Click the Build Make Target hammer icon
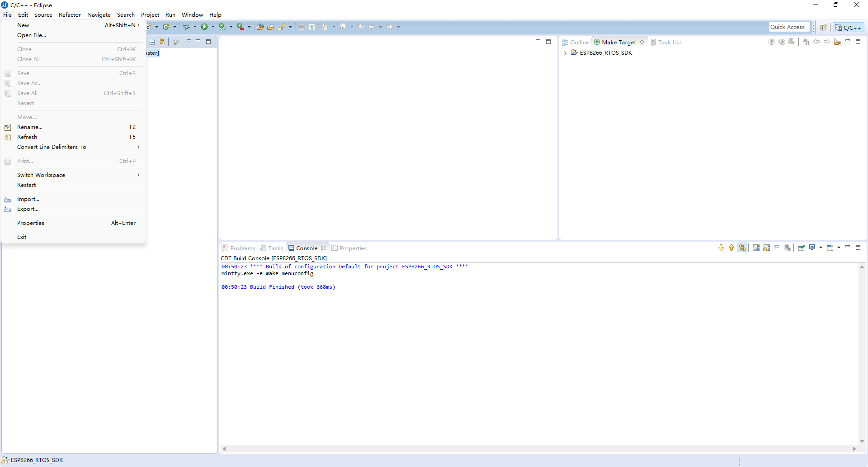 tap(792, 42)
